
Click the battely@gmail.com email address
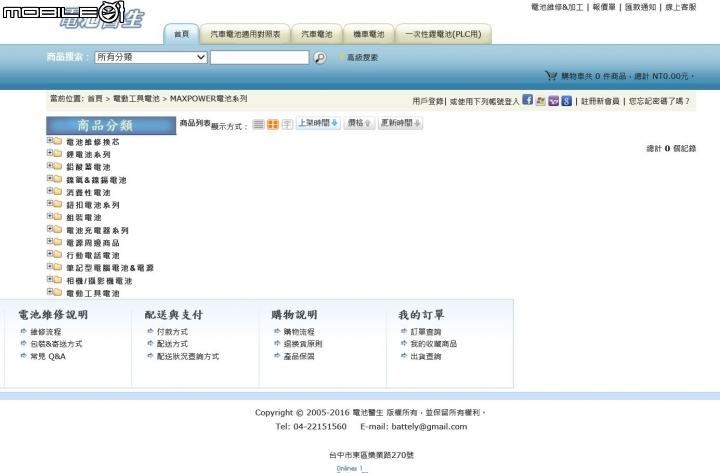(429, 427)
